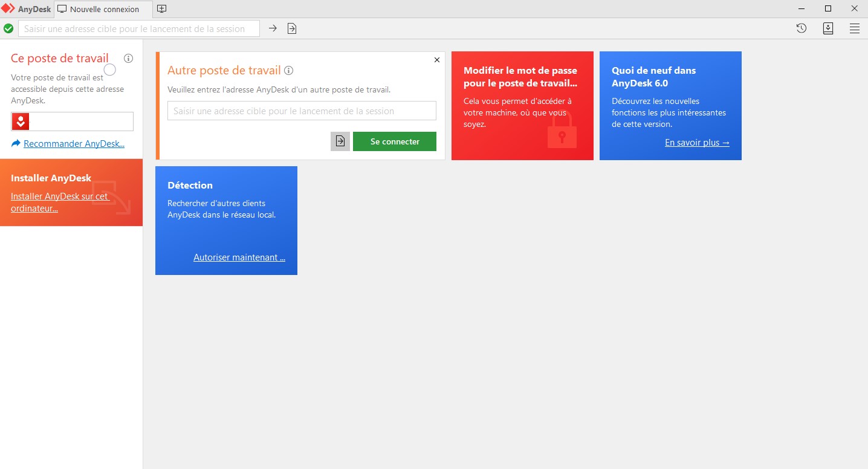This screenshot has height=469, width=868.
Task: Click info icon beside Autre poste de travail
Action: coord(289,71)
